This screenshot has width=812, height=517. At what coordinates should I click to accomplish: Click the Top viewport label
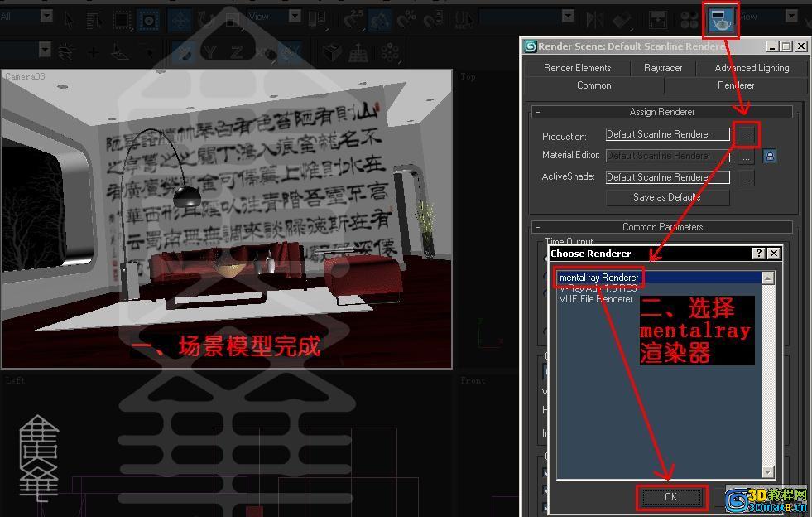(x=468, y=77)
